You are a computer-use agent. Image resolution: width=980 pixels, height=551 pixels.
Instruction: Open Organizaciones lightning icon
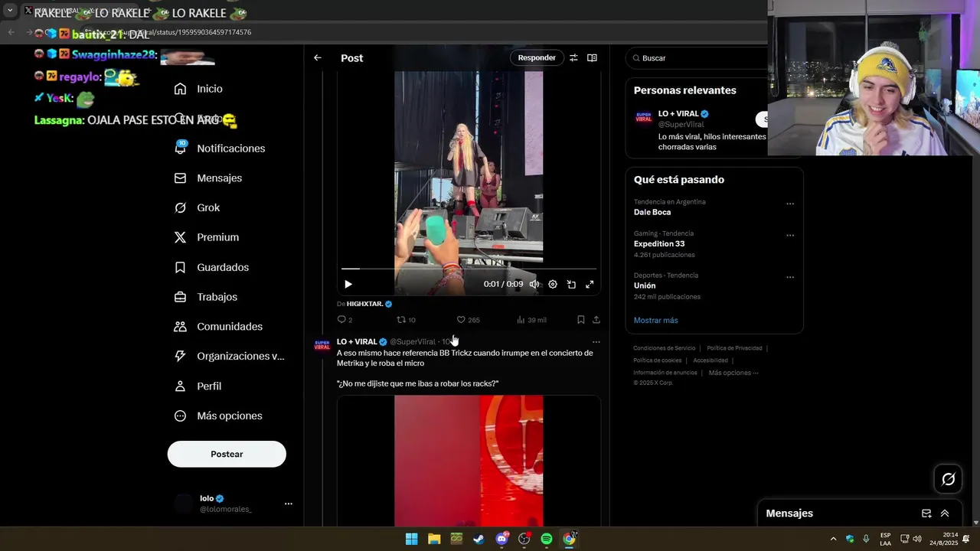pos(180,356)
